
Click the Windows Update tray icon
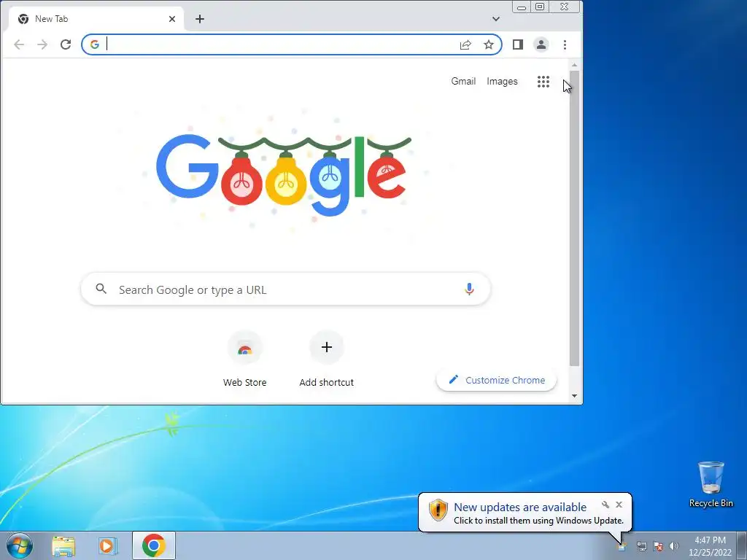(622, 546)
